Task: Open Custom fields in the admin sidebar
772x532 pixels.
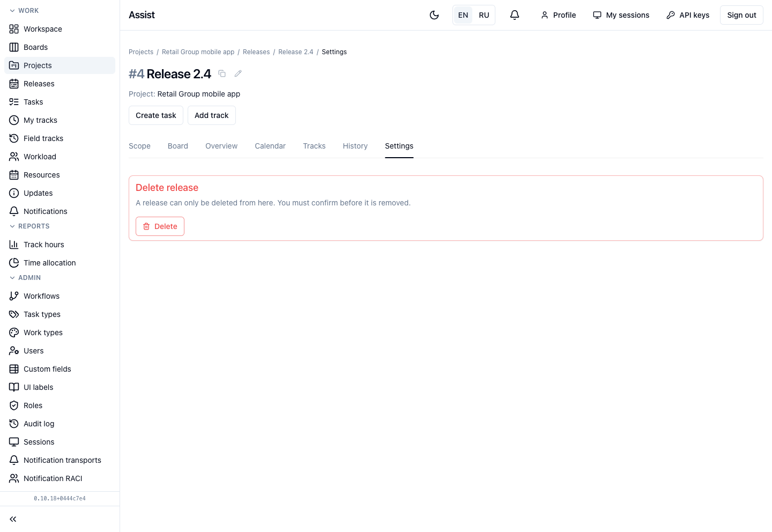Action: coord(60,369)
